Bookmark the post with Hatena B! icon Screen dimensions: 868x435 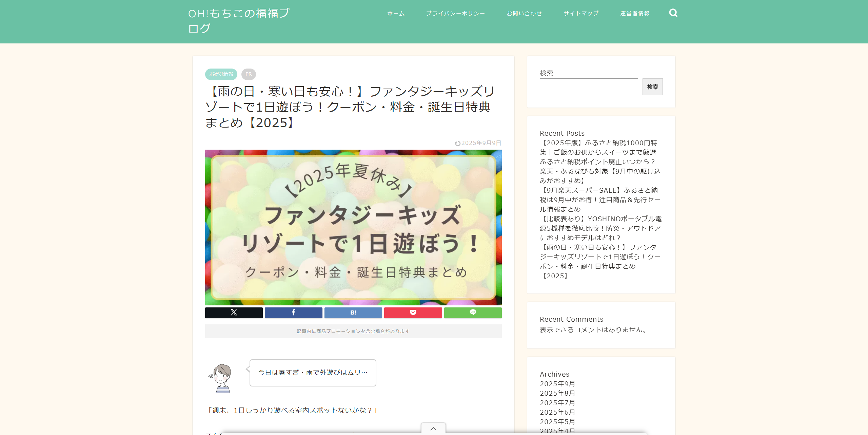pyautogui.click(x=353, y=313)
